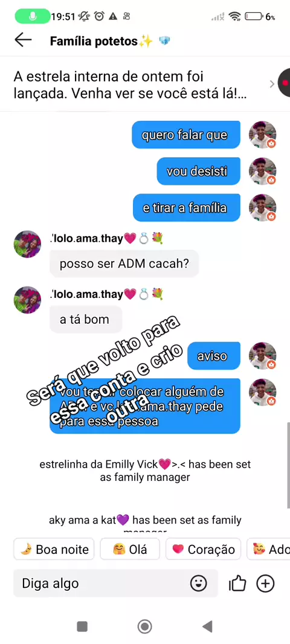Tap the Android recent apps square
Viewport: 290px width, 644px height.
tap(82, 626)
